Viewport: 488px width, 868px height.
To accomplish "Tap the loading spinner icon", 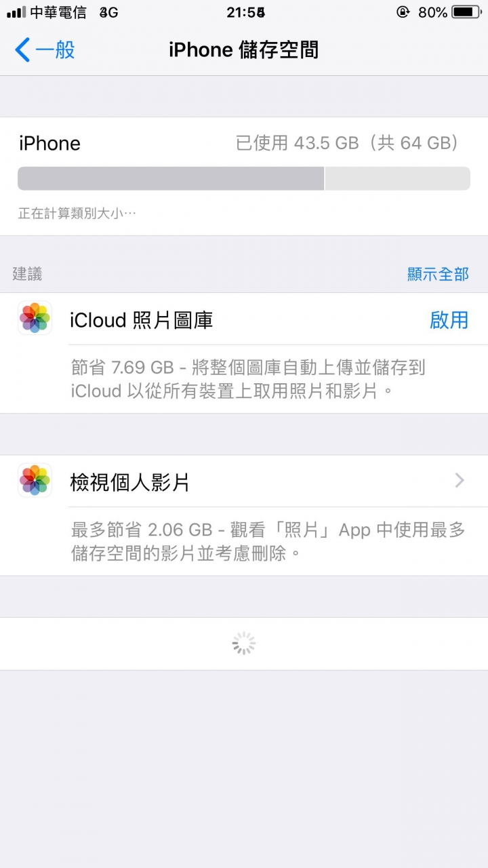I will coord(243,644).
